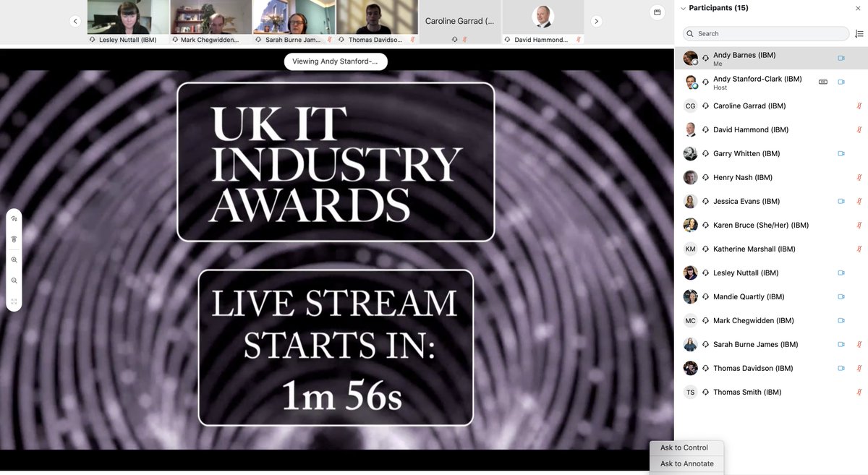868x475 pixels.
Task: Click Thomas Davidson video camera icon
Action: point(841,368)
